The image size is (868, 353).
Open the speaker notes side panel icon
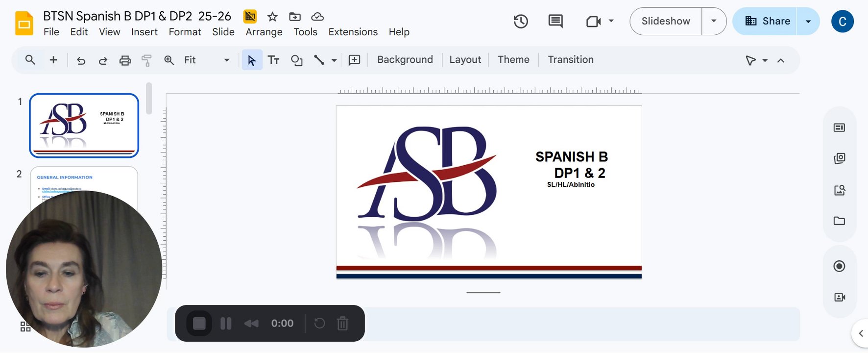click(839, 127)
